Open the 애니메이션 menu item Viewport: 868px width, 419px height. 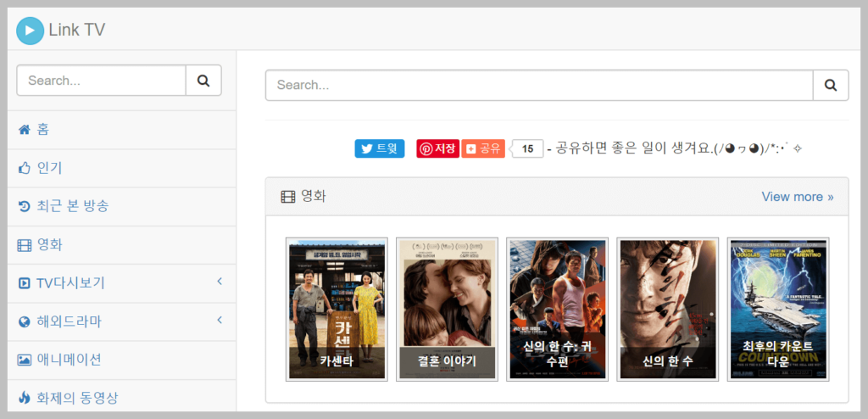coord(122,360)
